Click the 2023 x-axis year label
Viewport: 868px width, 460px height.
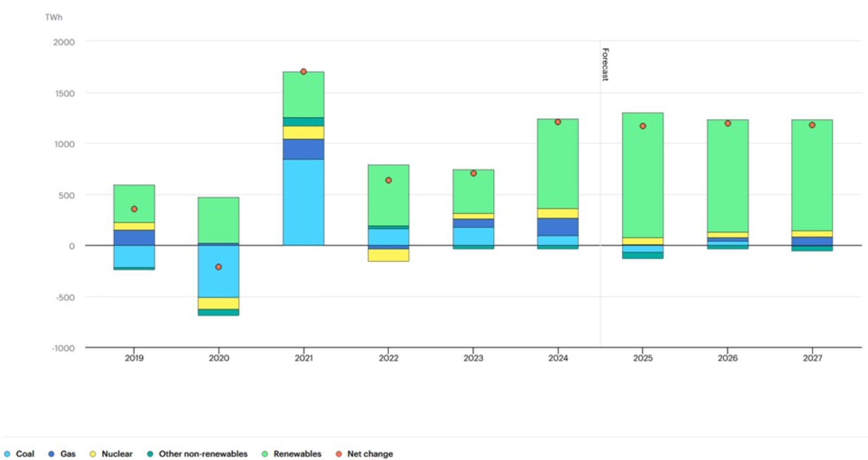pyautogui.click(x=473, y=358)
